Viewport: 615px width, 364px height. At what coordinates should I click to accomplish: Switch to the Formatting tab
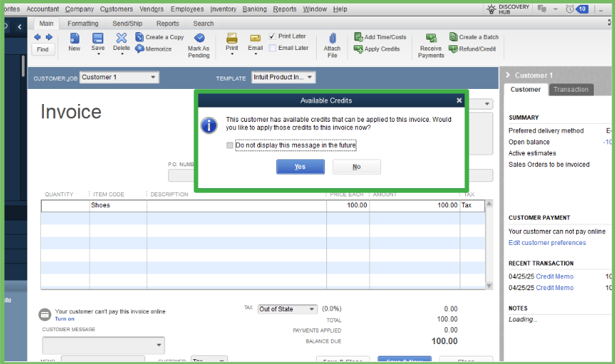[x=82, y=23]
